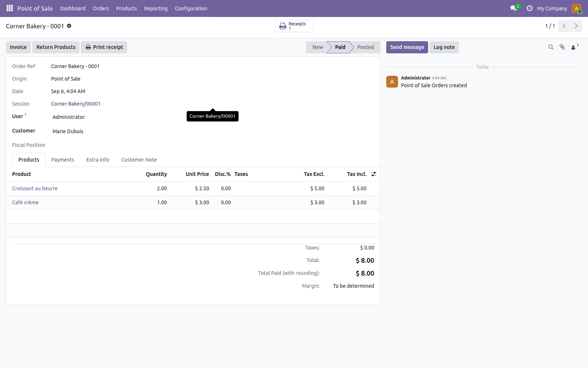Switch to the Customer Note tab
The height and width of the screenshot is (368, 588).
pyautogui.click(x=139, y=160)
